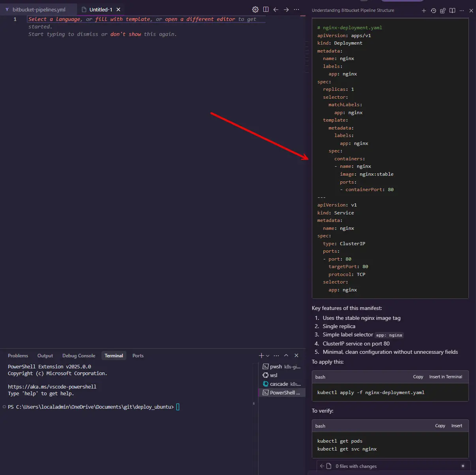Close the Untitled-1 editor tab
The width and height of the screenshot is (476, 475).
pos(118,9)
